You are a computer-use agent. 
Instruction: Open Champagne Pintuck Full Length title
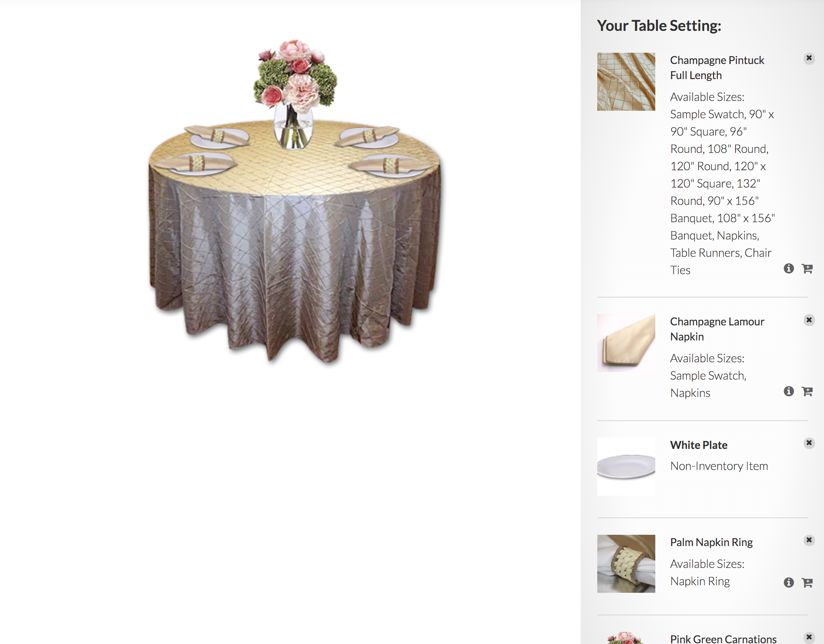(717, 67)
